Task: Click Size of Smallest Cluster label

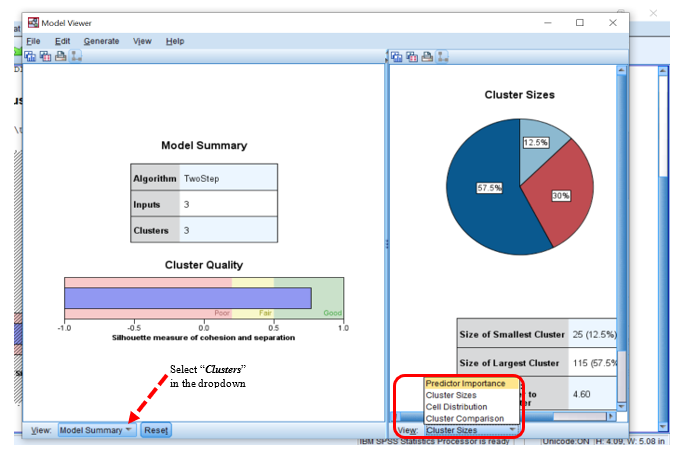Action: pyautogui.click(x=512, y=335)
